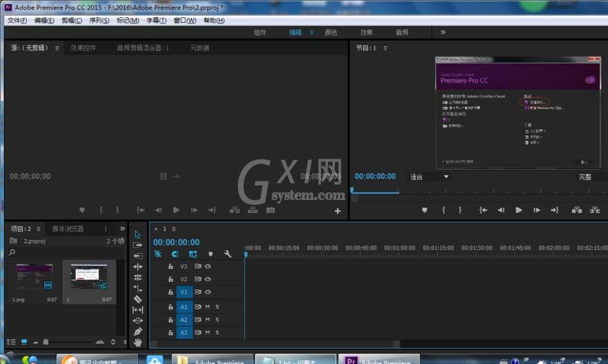Hide the V3 track output
This screenshot has height=364, width=608.
[x=208, y=266]
